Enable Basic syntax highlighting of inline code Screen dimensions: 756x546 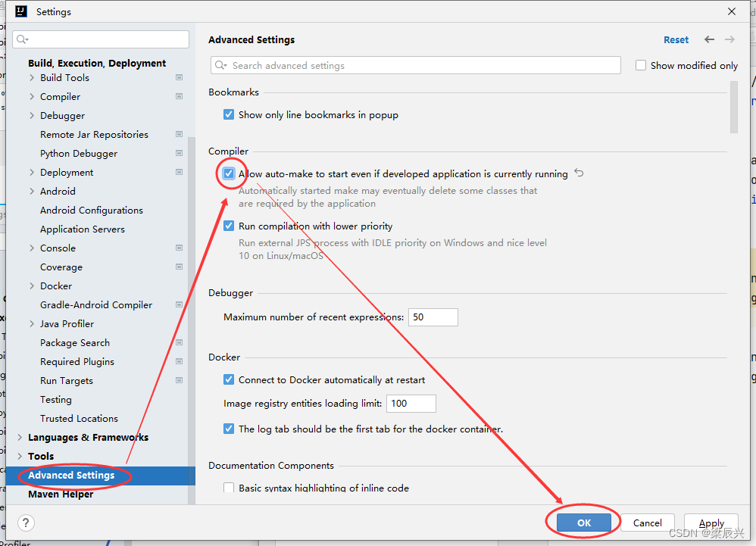[x=229, y=488]
